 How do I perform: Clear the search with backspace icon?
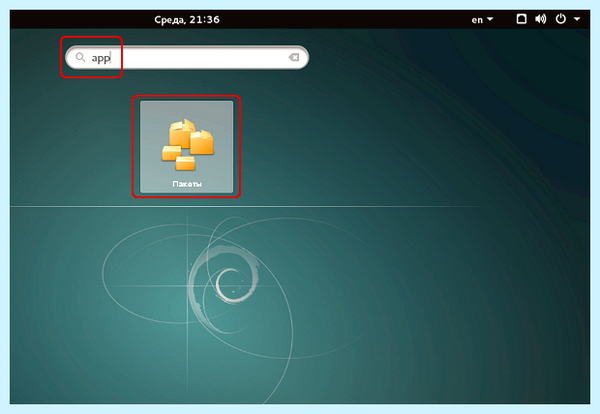tap(293, 57)
